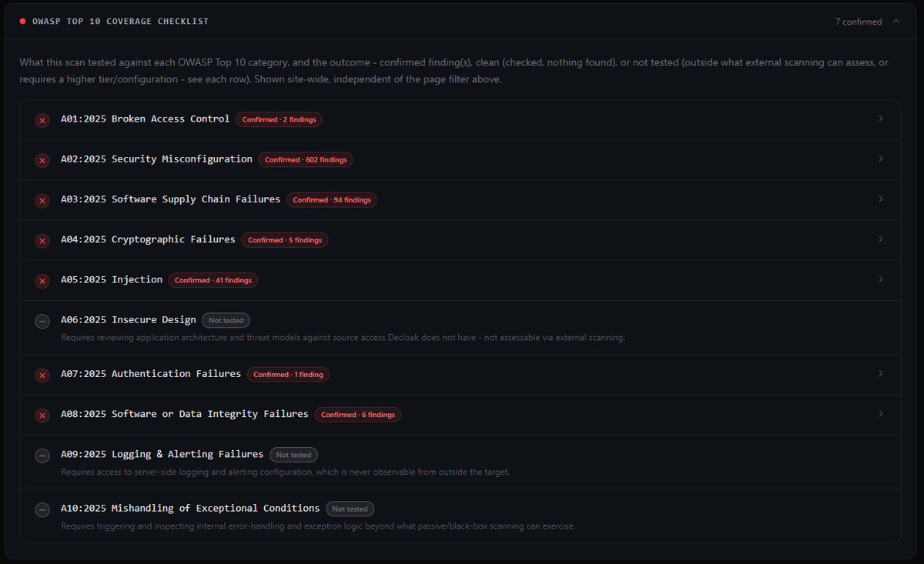
Task: Expand the A03:2025 Software Supply Chain Failures chevron
Action: click(x=881, y=199)
